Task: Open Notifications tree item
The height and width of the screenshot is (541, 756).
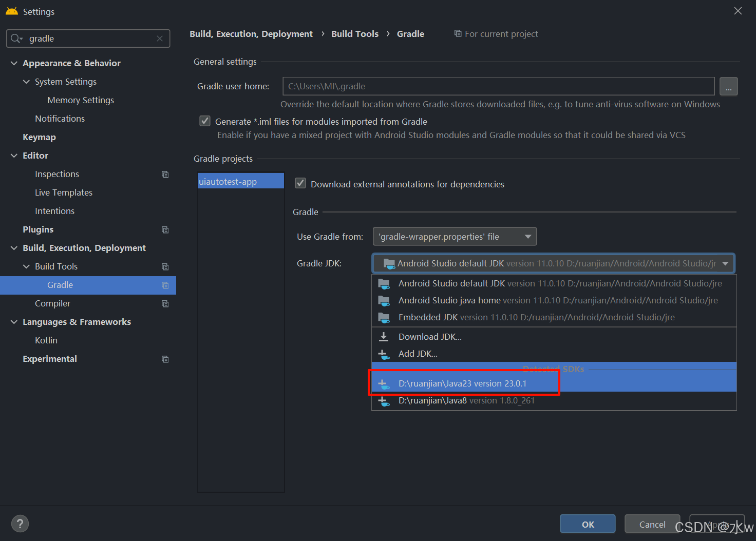Action: click(x=60, y=119)
